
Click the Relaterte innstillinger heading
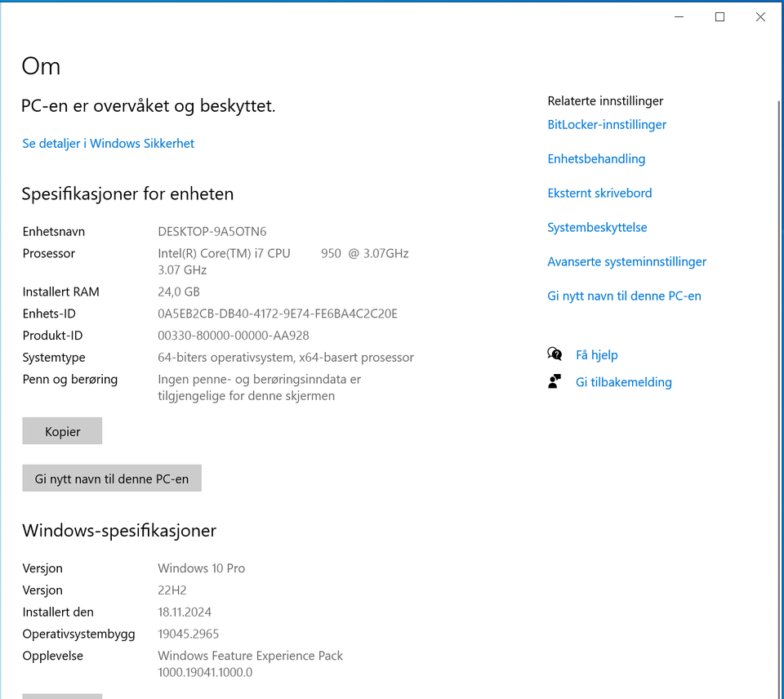[x=605, y=101]
